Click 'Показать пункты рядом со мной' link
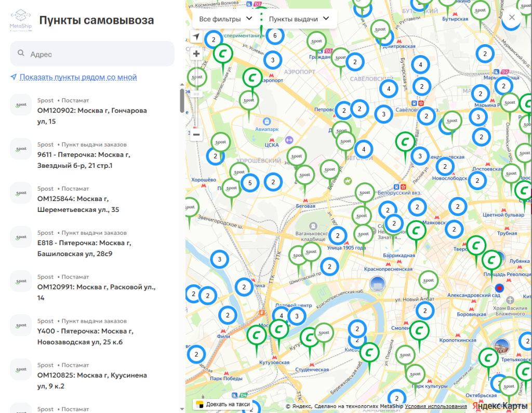This screenshot has width=532, height=413. pyautogui.click(x=78, y=77)
